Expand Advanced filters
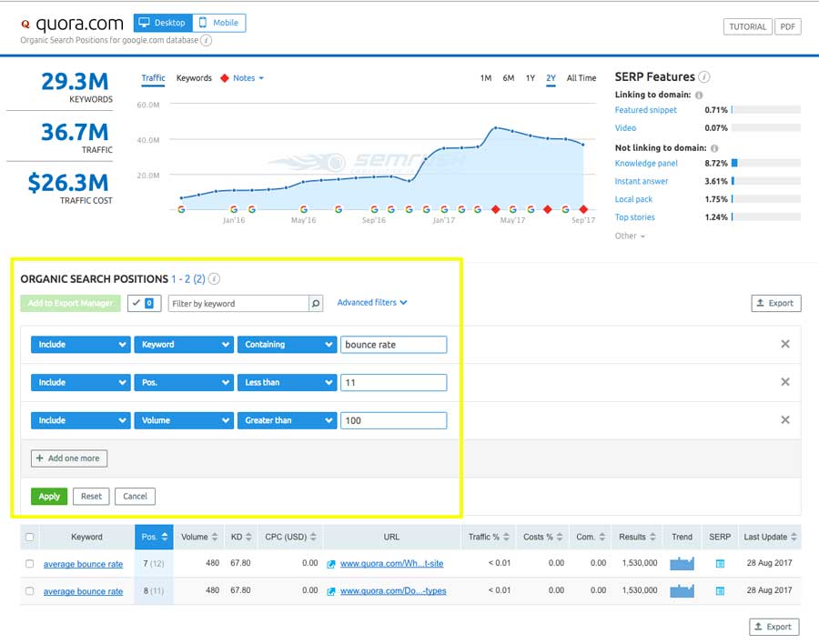The image size is (819, 644). click(372, 302)
